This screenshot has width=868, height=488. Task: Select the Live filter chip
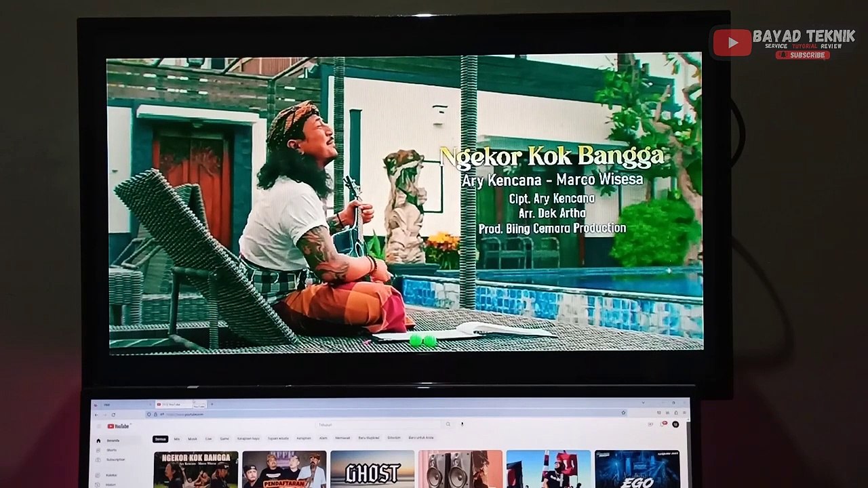click(209, 439)
